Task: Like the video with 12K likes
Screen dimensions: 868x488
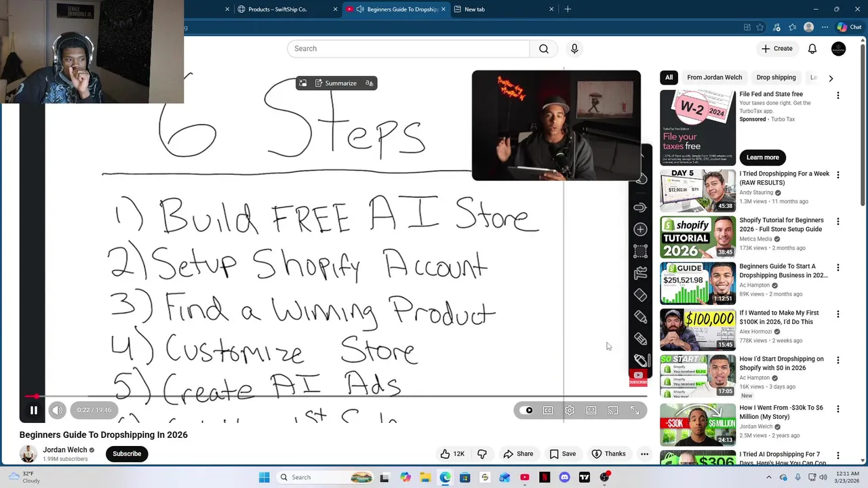Action: (x=452, y=454)
